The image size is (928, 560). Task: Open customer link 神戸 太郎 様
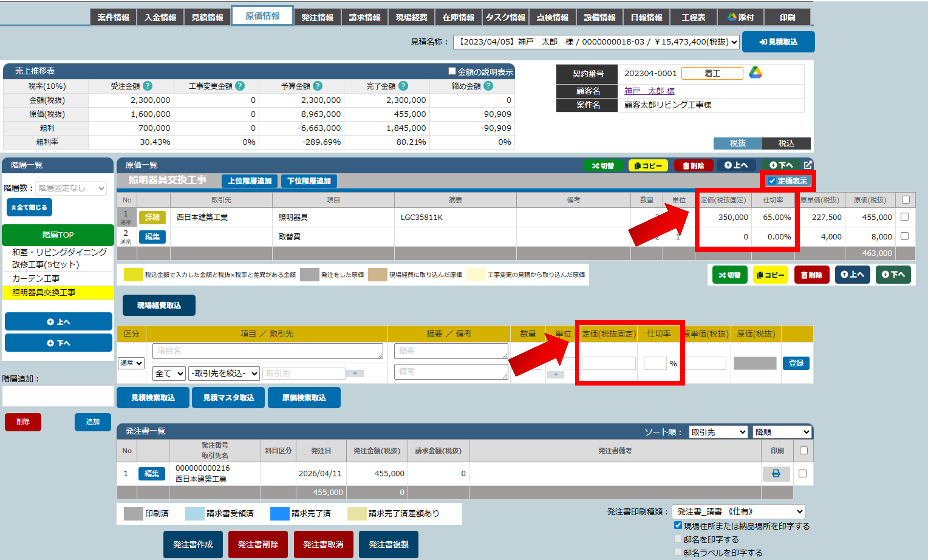click(x=649, y=91)
